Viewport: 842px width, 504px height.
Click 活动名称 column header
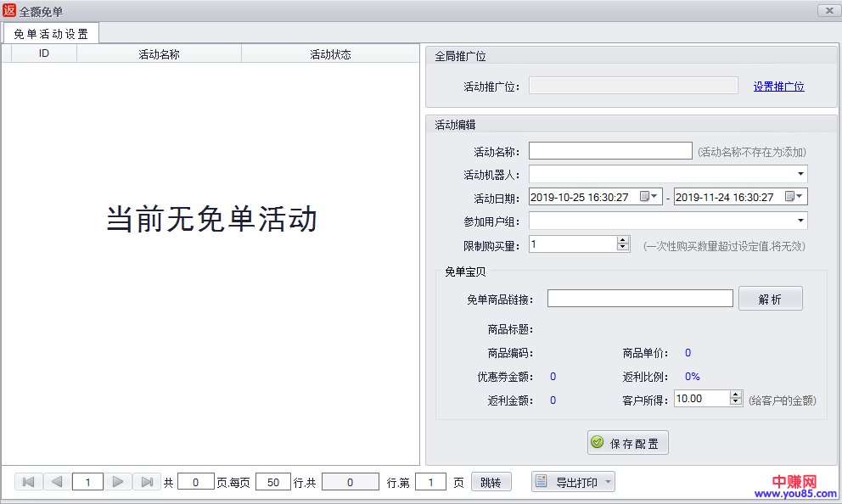point(159,54)
